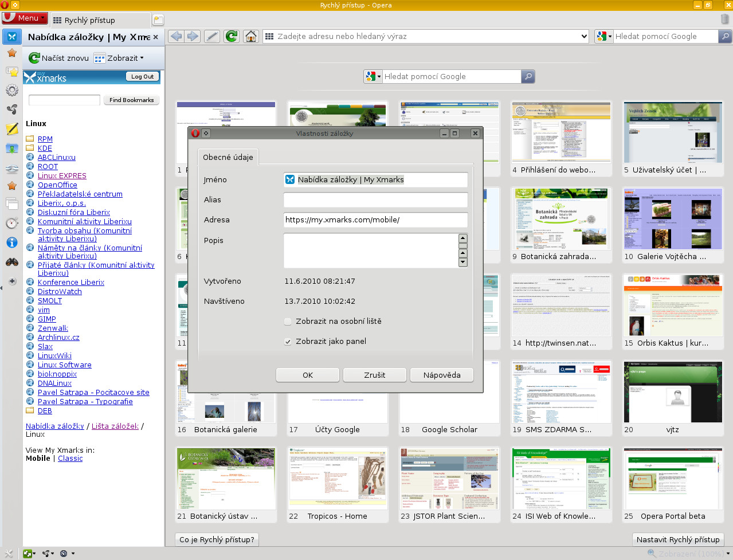Open the gear Widgets panel in sidebar

[11, 90]
